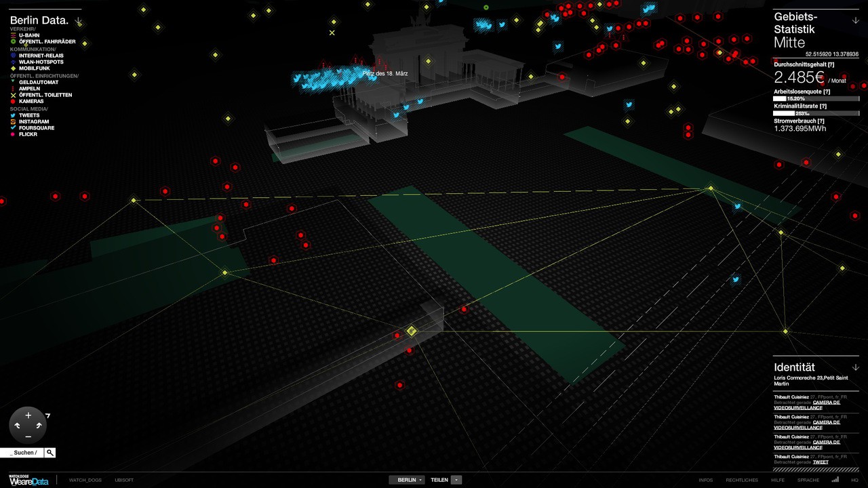Image resolution: width=868 pixels, height=488 pixels.
Task: Open the UBISOFT link
Action: [124, 480]
